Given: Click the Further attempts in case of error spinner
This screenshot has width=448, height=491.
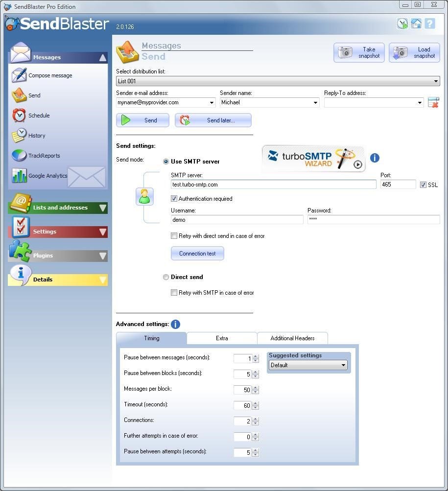Looking at the screenshot, I should (256, 437).
